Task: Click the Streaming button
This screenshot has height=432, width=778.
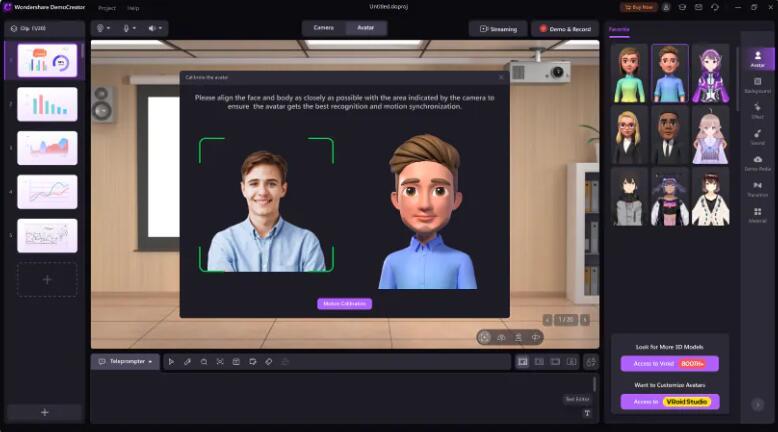Action: click(x=498, y=29)
